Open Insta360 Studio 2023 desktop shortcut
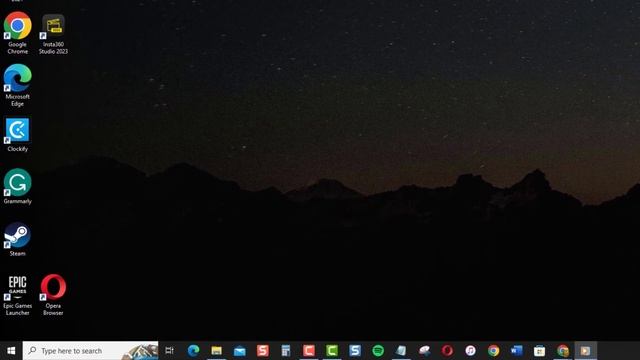The width and height of the screenshot is (640, 360). click(x=53, y=34)
